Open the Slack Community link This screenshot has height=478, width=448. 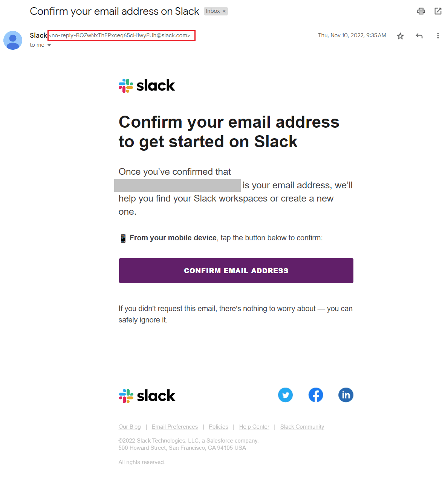tap(302, 427)
